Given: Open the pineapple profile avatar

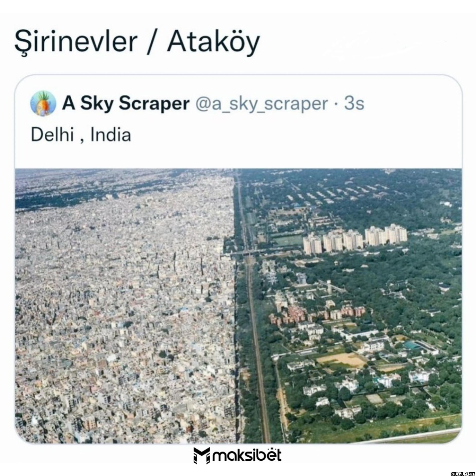Looking at the screenshot, I should click(43, 103).
